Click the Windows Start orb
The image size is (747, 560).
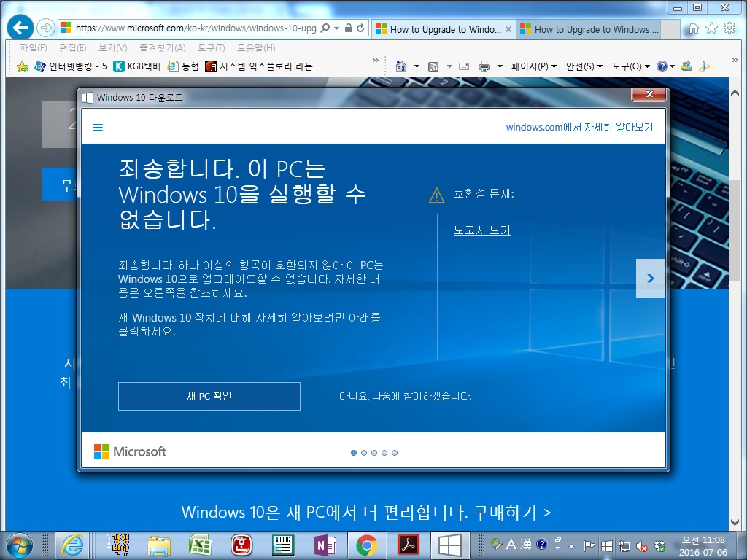[20, 545]
